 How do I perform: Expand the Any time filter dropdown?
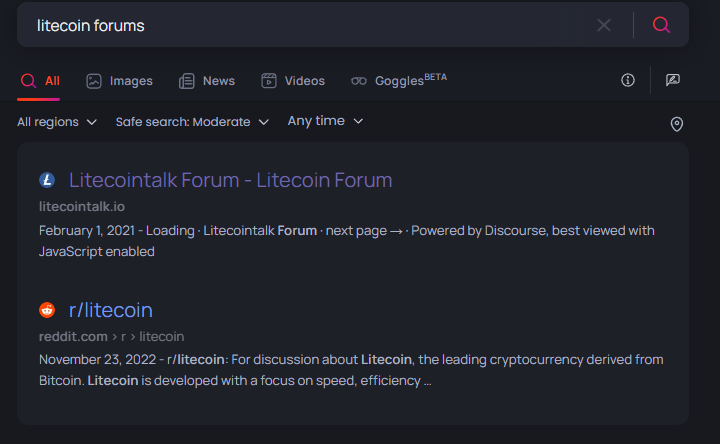pos(325,121)
